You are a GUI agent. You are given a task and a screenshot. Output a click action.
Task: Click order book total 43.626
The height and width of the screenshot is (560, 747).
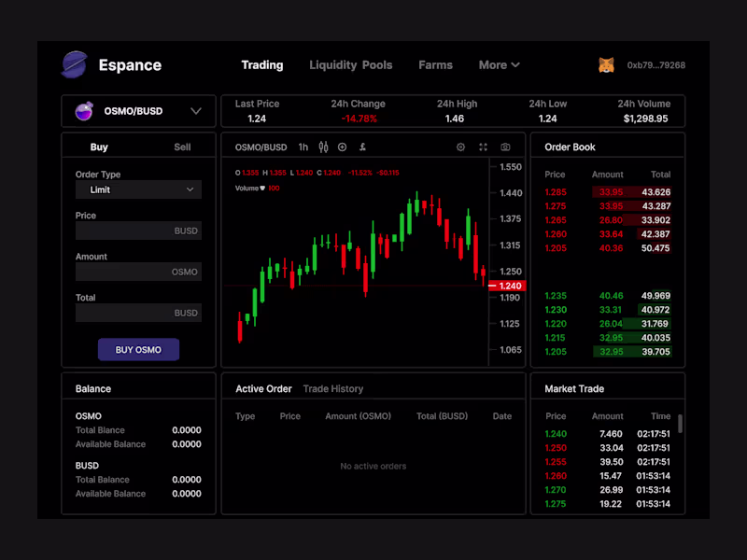655,192
